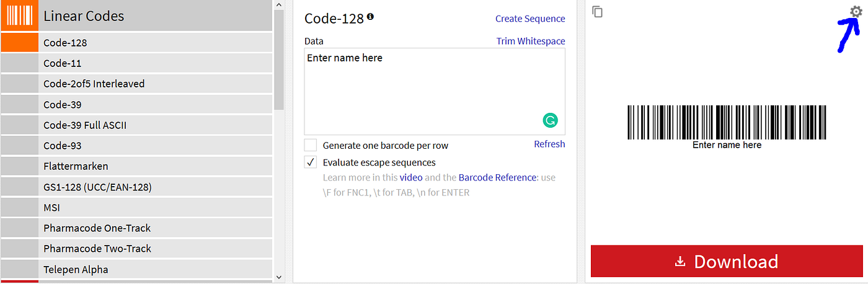
Task: Select Code-93 barcode type
Action: point(136,145)
